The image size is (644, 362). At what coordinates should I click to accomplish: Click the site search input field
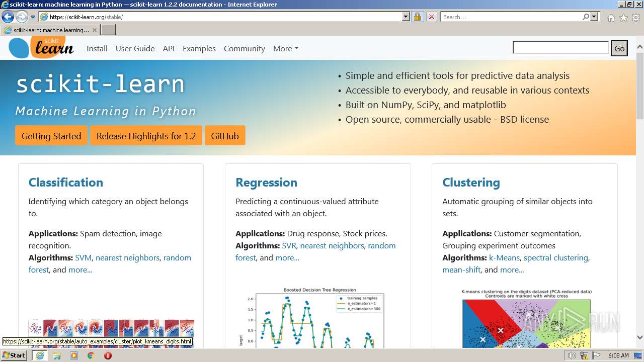click(x=560, y=48)
